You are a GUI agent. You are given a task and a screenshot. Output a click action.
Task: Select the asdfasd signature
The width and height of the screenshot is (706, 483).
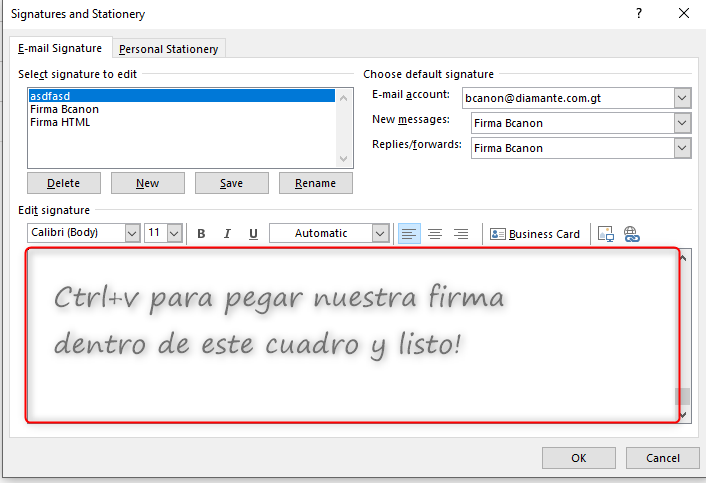[182, 96]
